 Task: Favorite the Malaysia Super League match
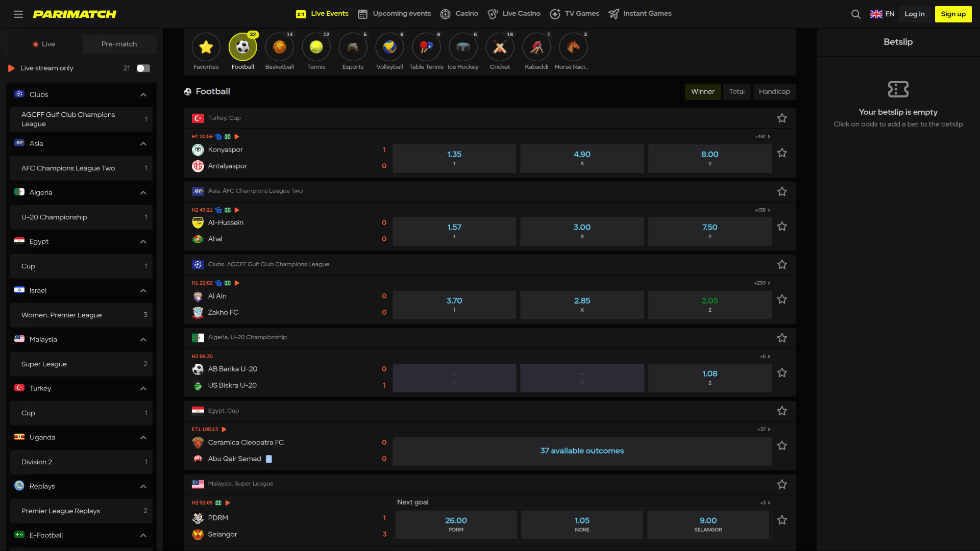(x=782, y=484)
